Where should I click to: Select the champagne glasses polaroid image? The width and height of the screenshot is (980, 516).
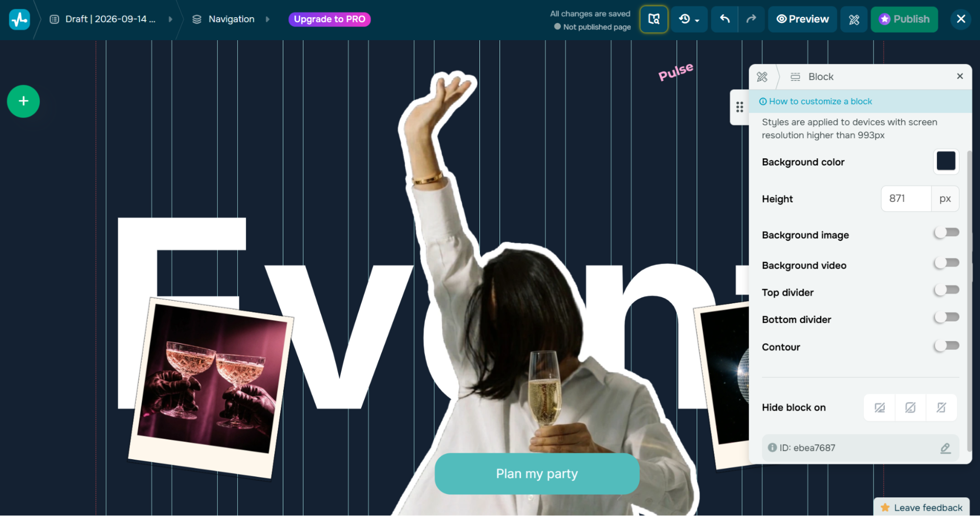click(x=211, y=387)
